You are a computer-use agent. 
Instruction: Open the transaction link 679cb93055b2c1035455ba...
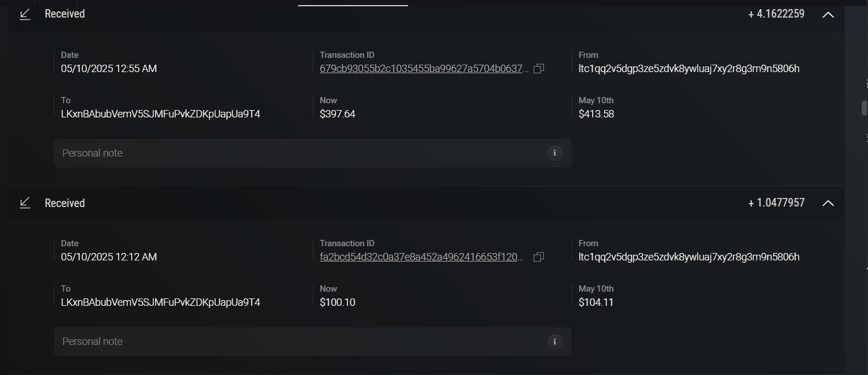423,69
